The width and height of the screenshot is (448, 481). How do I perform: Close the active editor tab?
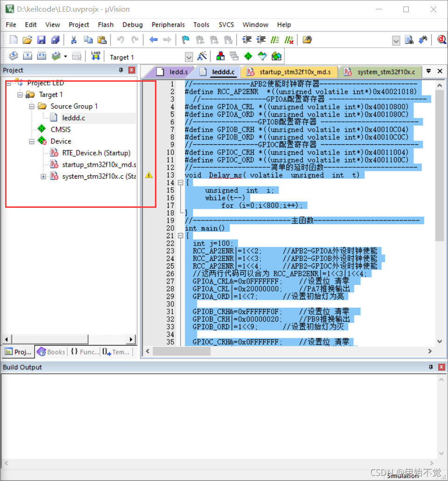[x=440, y=71]
